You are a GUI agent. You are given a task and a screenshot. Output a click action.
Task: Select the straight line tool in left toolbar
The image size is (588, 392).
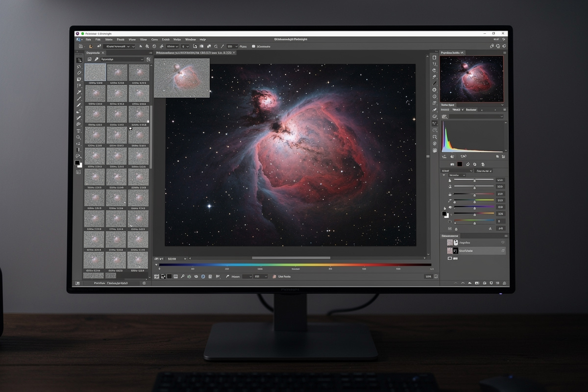click(79, 98)
